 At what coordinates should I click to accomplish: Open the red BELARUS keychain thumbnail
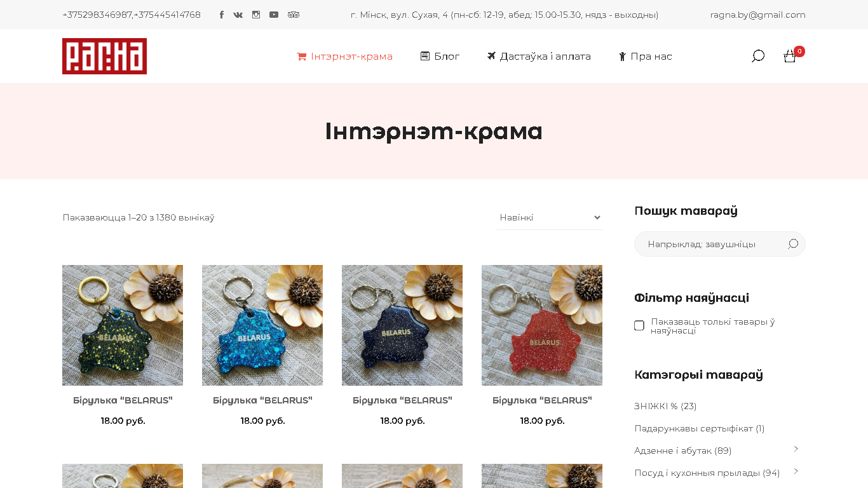click(x=542, y=325)
